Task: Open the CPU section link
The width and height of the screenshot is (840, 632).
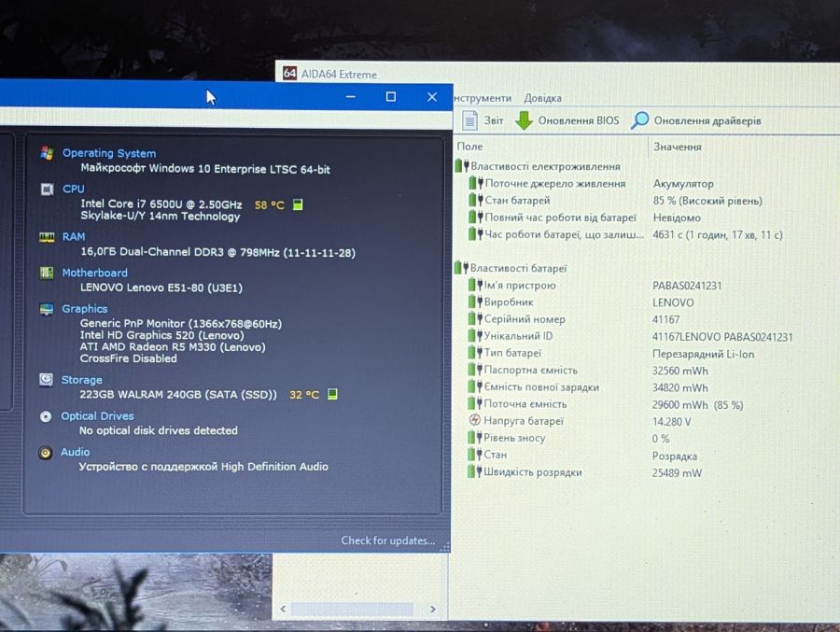Action: (74, 189)
